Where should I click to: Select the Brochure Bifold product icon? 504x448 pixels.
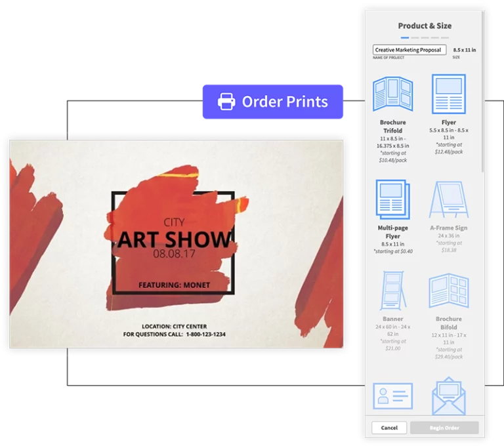449,291
